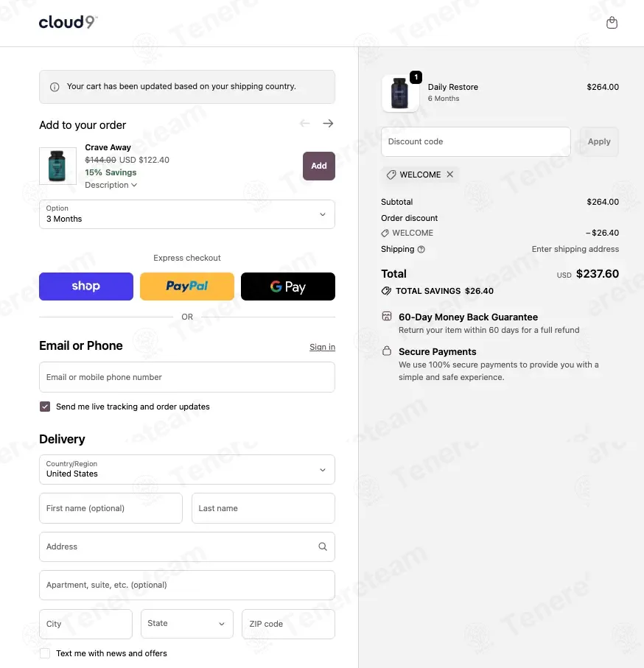The image size is (644, 668).
Task: Click the next arrow in Add to your order
Action: pyautogui.click(x=328, y=124)
